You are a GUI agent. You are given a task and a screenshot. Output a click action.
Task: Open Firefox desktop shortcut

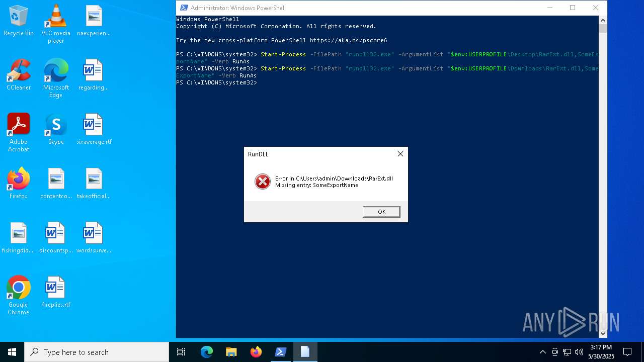tap(19, 183)
